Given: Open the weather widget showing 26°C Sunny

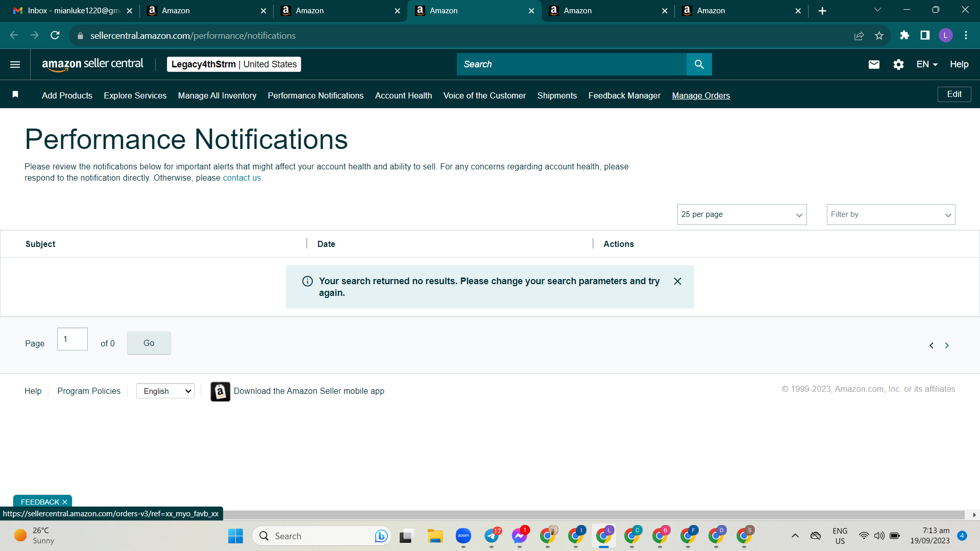Looking at the screenshot, I should (34, 536).
